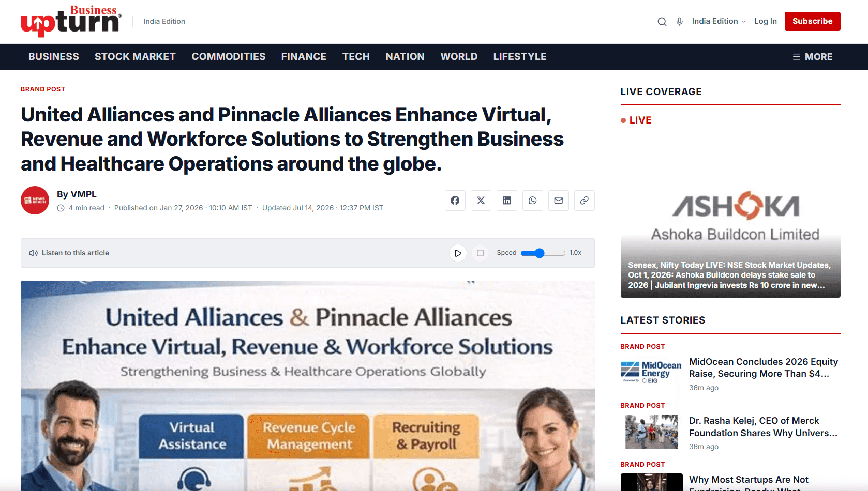Select COMMODITIES in the nav bar
Viewport: 868px width, 491px height.
229,57
